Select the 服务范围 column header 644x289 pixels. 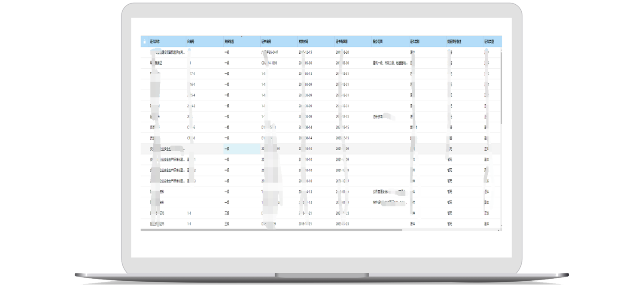(x=378, y=42)
